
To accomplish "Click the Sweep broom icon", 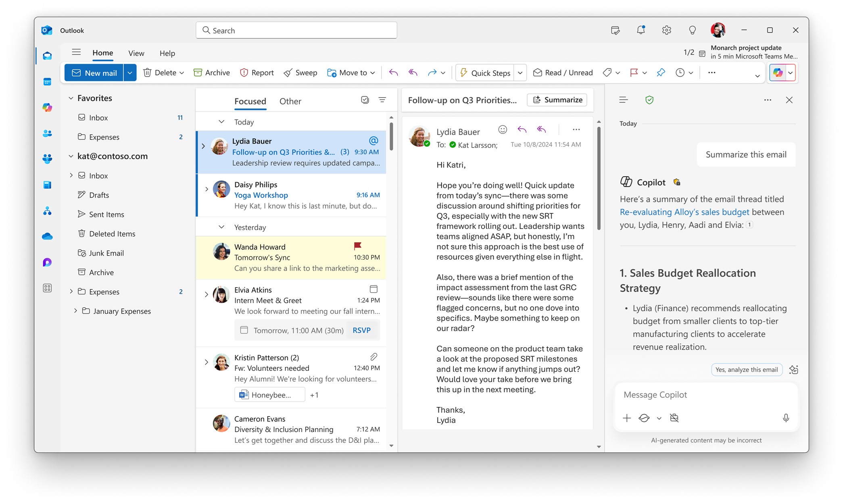I will pyautogui.click(x=288, y=73).
